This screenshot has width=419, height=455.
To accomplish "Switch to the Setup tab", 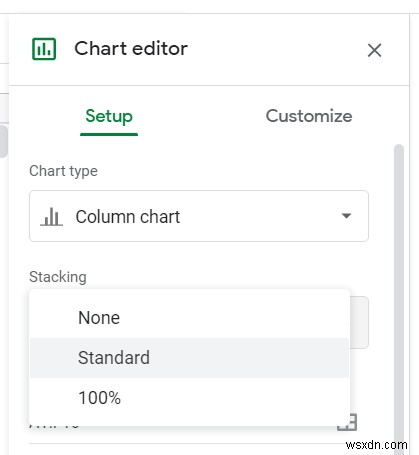I will tap(109, 116).
